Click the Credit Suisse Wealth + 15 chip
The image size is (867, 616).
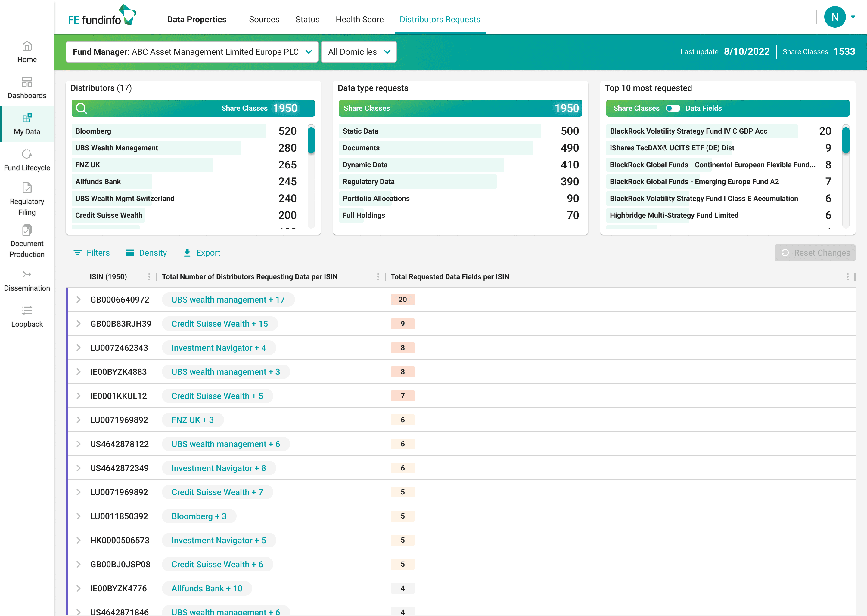(219, 324)
